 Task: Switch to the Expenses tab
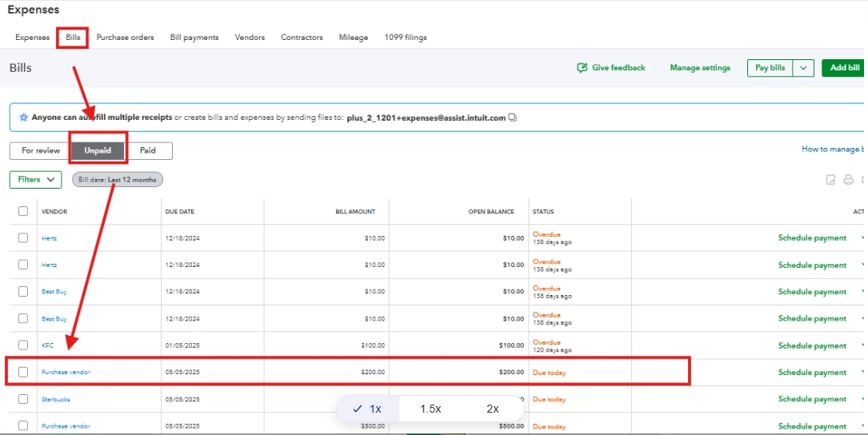pyautogui.click(x=32, y=38)
